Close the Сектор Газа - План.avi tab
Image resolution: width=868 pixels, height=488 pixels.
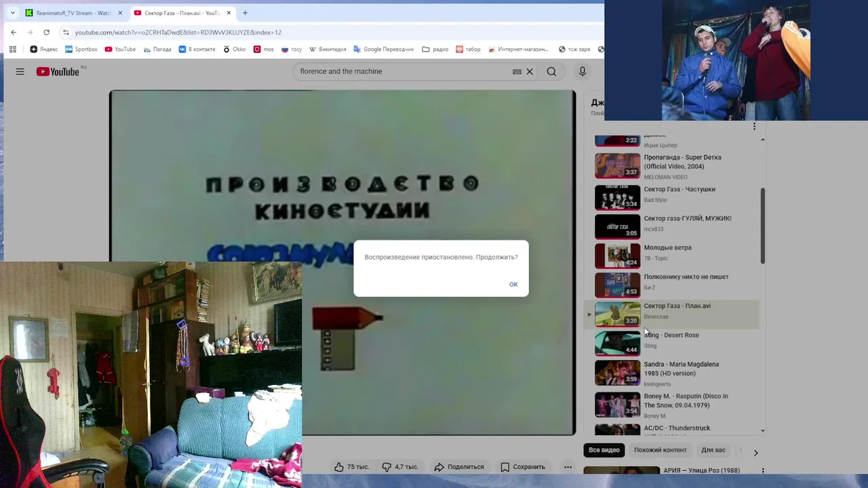(x=229, y=13)
